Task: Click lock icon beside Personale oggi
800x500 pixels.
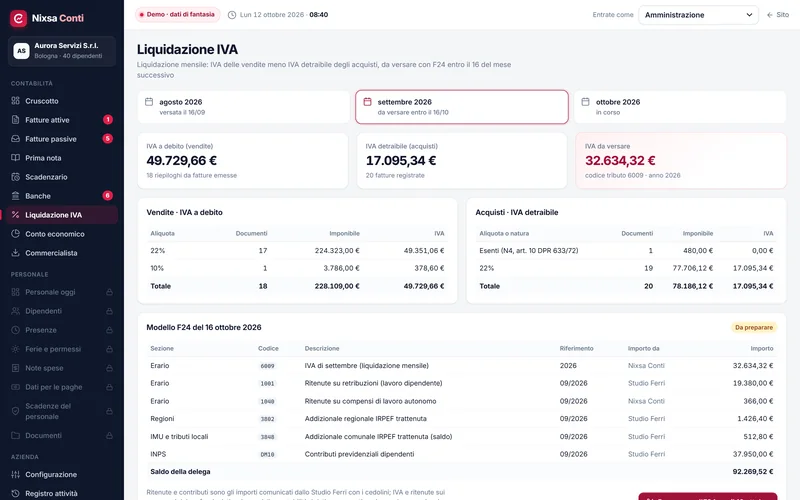Action: pos(109,292)
